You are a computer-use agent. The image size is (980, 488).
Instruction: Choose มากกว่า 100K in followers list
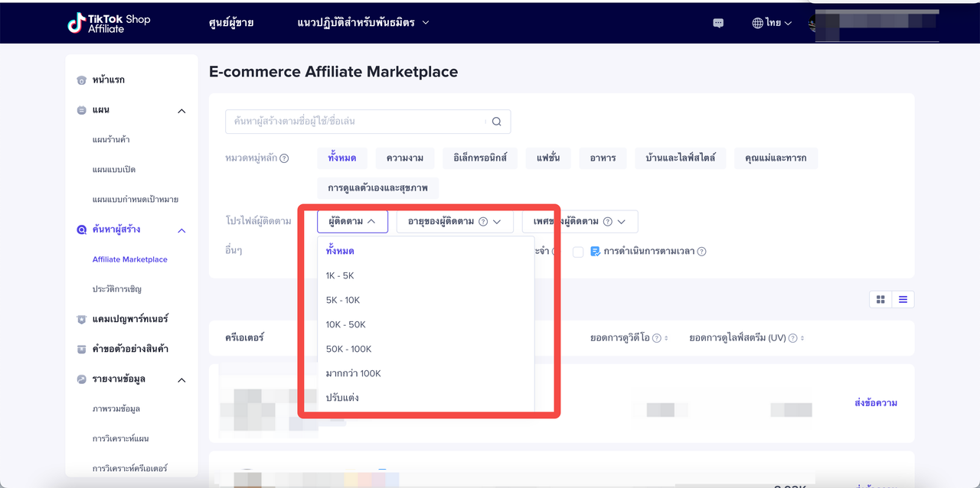pyautogui.click(x=353, y=373)
